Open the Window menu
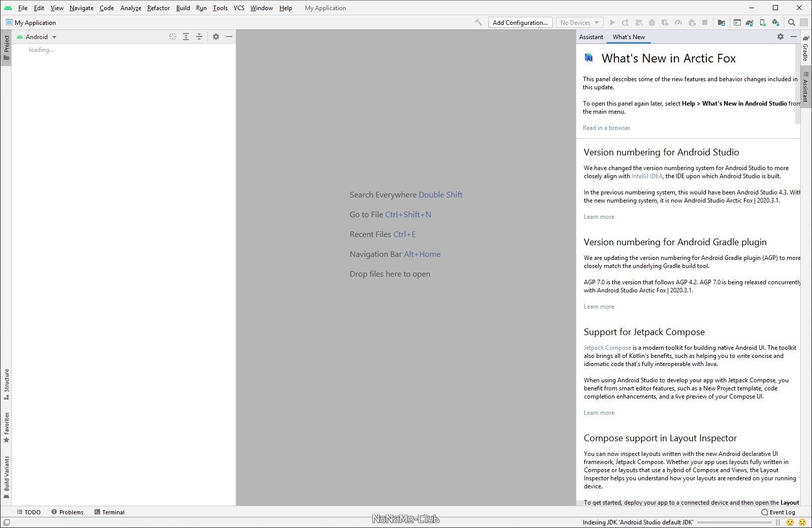 pos(262,8)
